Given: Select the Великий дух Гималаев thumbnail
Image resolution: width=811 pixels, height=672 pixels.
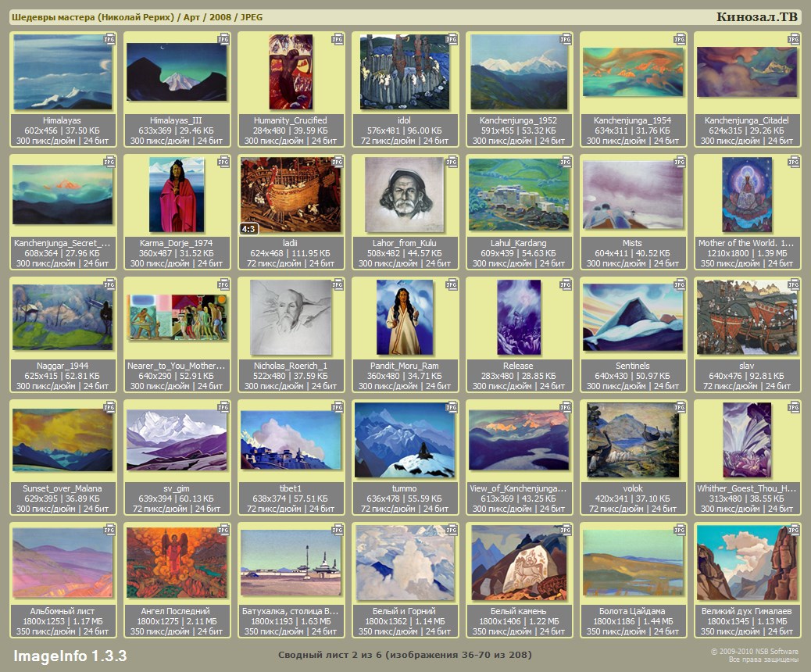Looking at the screenshot, I should (747, 563).
